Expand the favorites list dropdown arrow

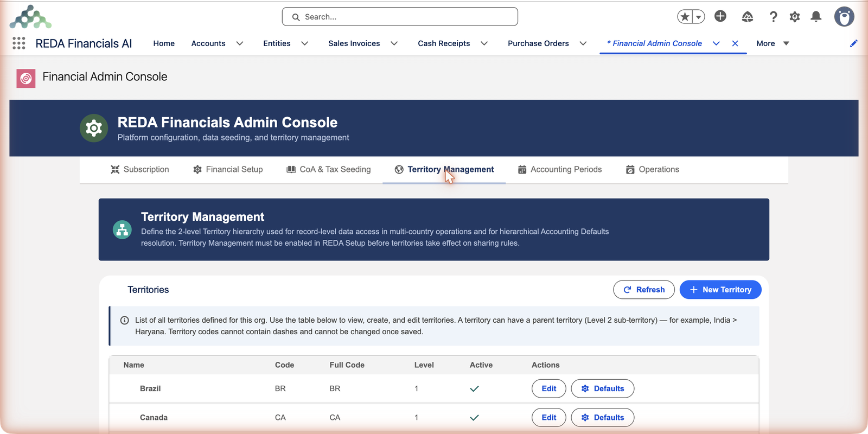point(699,17)
